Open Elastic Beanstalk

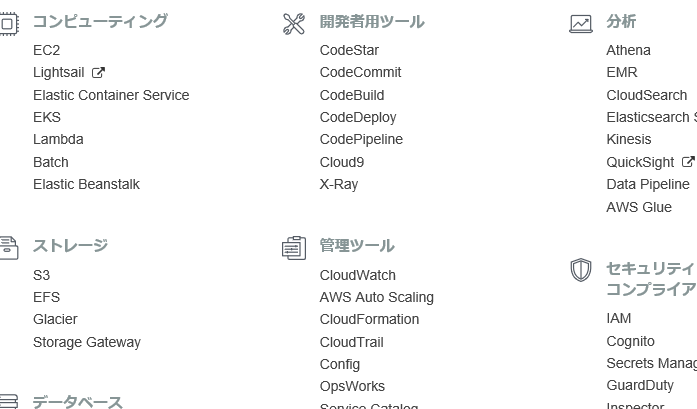[86, 184]
